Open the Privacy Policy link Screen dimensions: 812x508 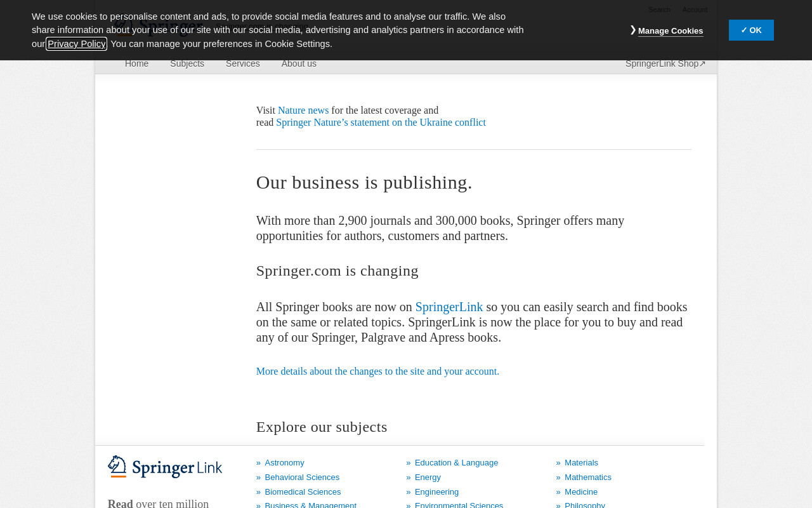coord(77,44)
